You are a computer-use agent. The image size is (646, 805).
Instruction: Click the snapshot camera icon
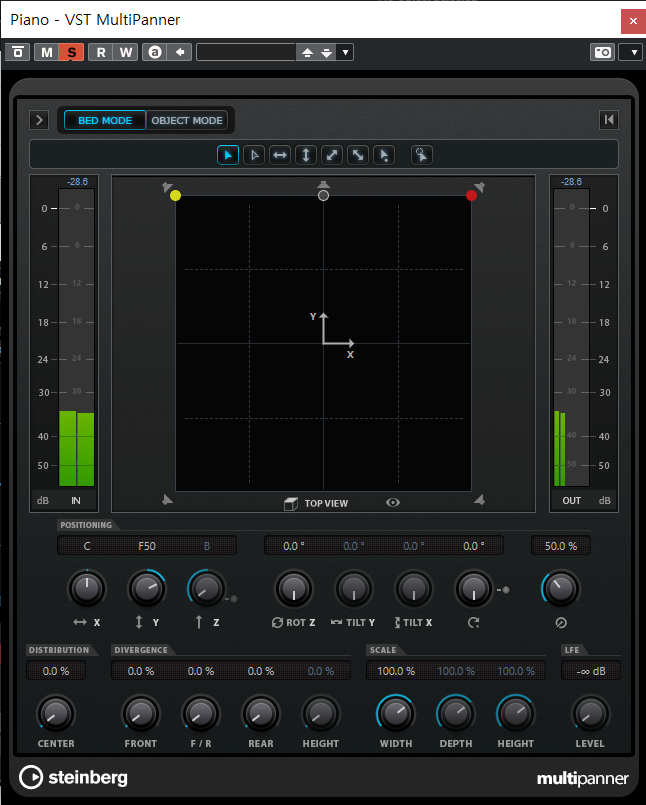pos(602,52)
